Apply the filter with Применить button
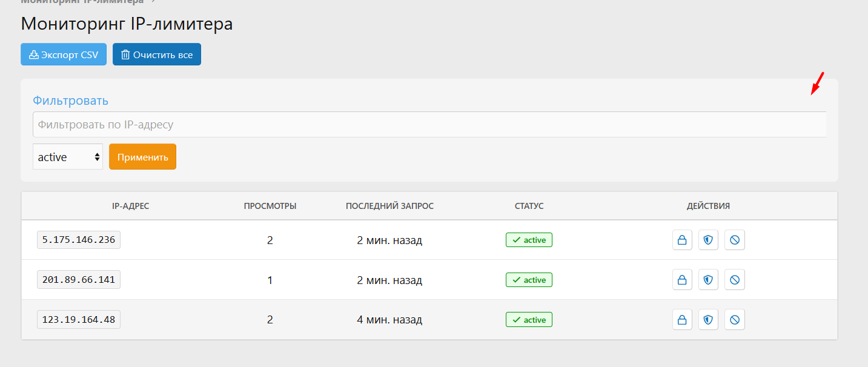This screenshot has height=367, width=868. point(142,157)
